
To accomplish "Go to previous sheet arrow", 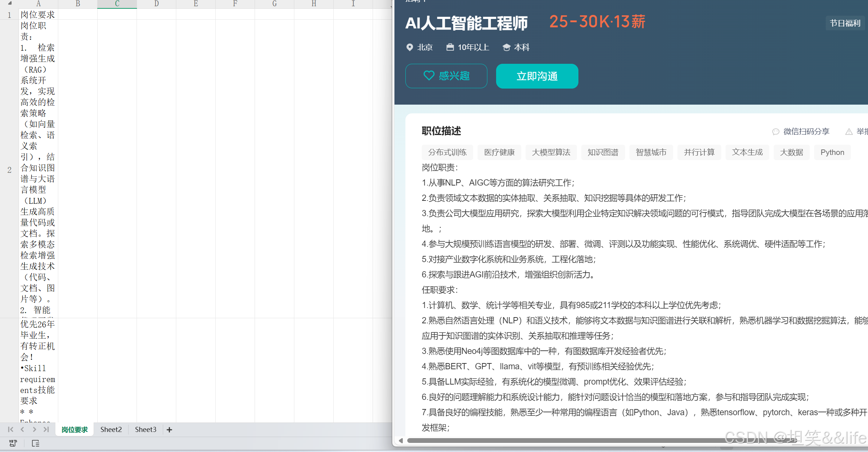I will click(22, 429).
